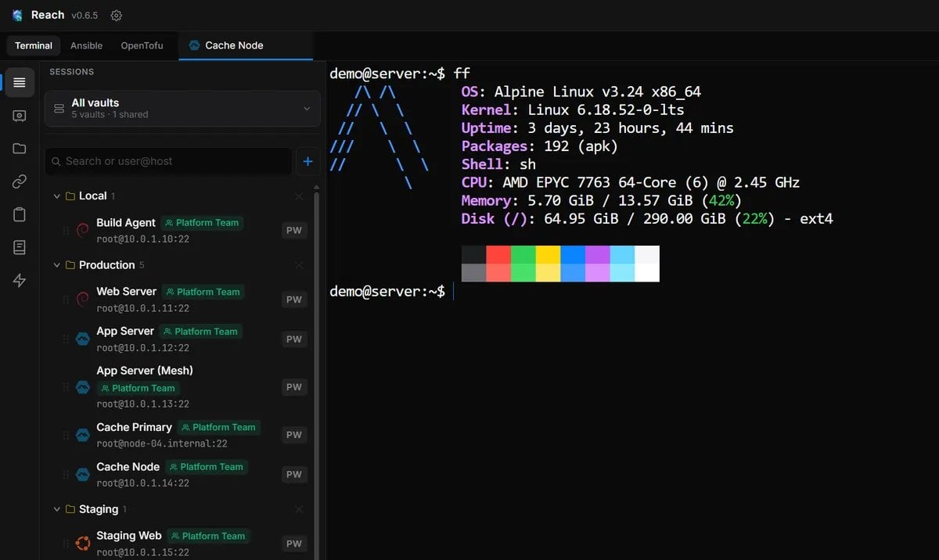Click the PW badge for Cache Primary
This screenshot has height=560, width=939.
tap(293, 435)
